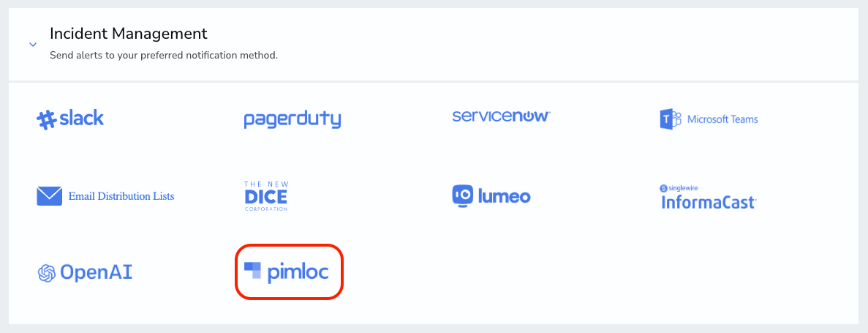Choose the ServiceNow integration logo

(x=501, y=116)
